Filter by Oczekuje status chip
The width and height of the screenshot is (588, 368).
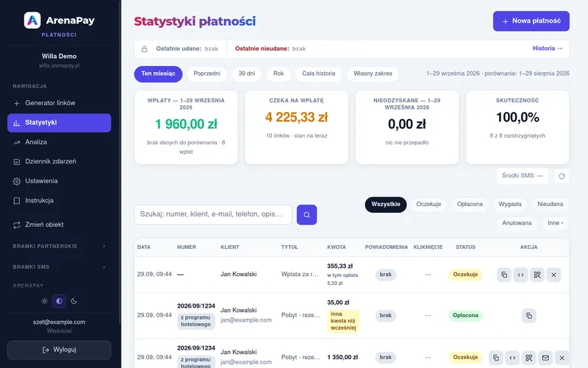click(429, 205)
